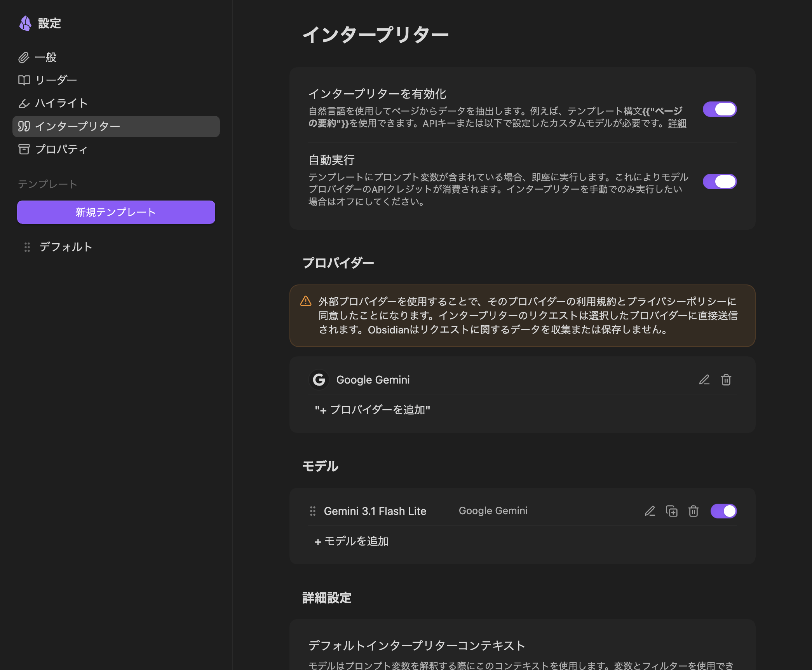This screenshot has width=812, height=670.
Task: Click the highlighter icon beside ハイライト
Action: pyautogui.click(x=24, y=103)
